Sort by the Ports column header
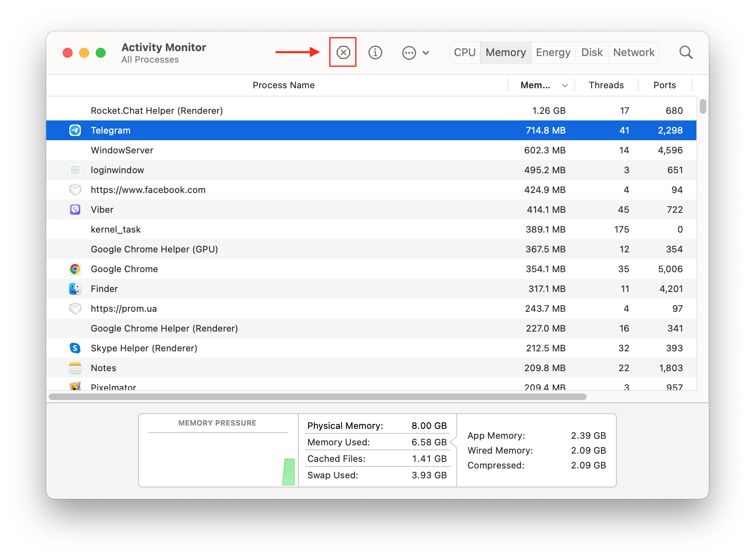 click(x=665, y=85)
